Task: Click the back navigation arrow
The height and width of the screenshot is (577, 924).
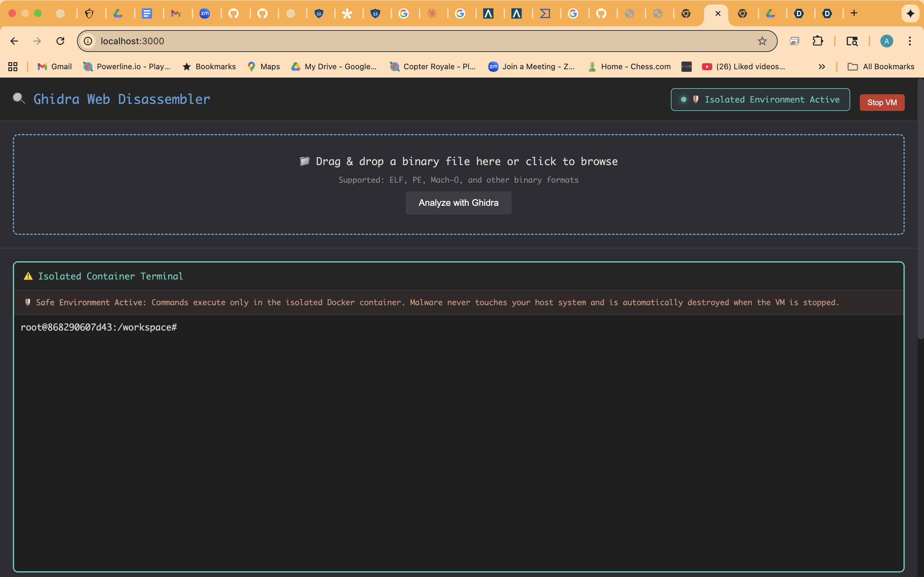Action: 14,41
